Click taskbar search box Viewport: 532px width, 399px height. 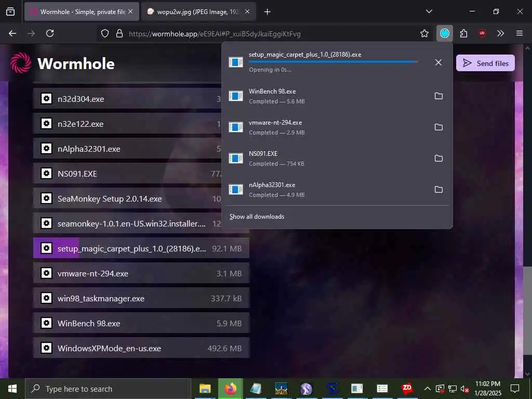point(108,389)
